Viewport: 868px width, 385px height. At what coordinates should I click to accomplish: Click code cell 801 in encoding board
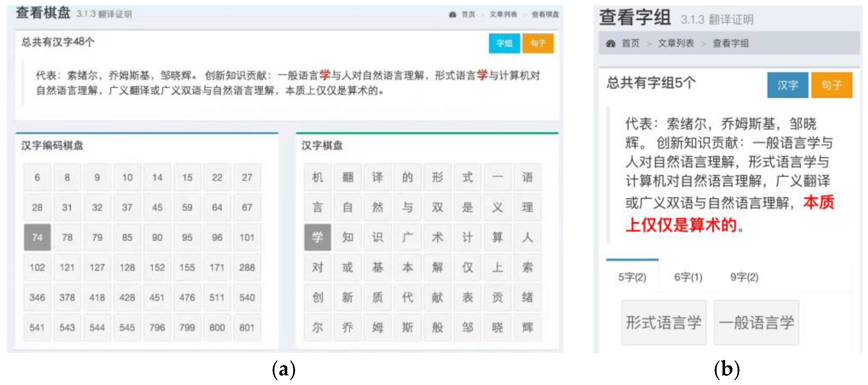click(x=247, y=327)
